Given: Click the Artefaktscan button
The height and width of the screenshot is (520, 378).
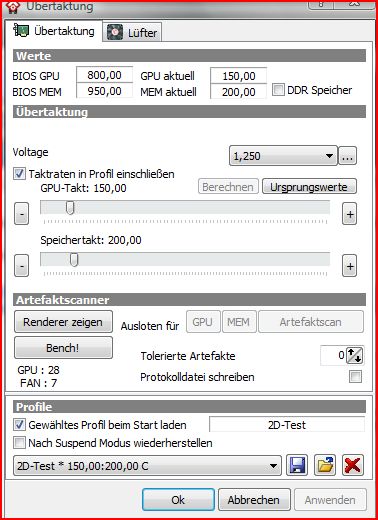Looking at the screenshot, I should [x=311, y=322].
